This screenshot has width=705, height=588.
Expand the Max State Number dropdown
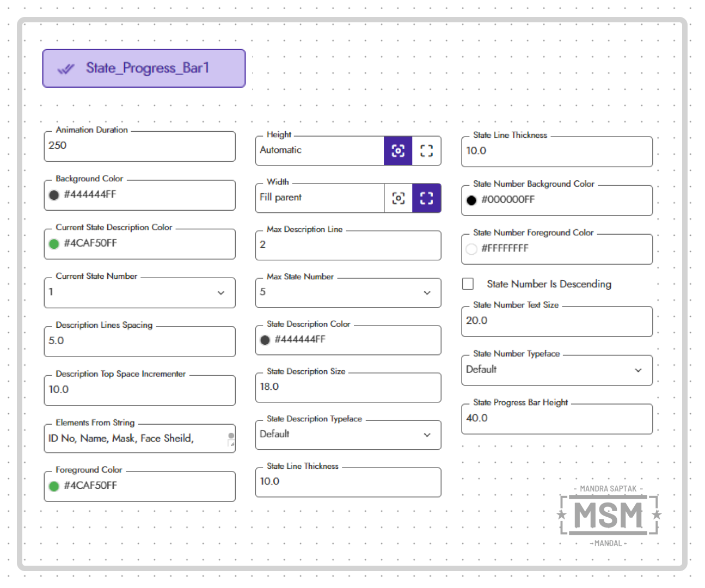(x=348, y=293)
